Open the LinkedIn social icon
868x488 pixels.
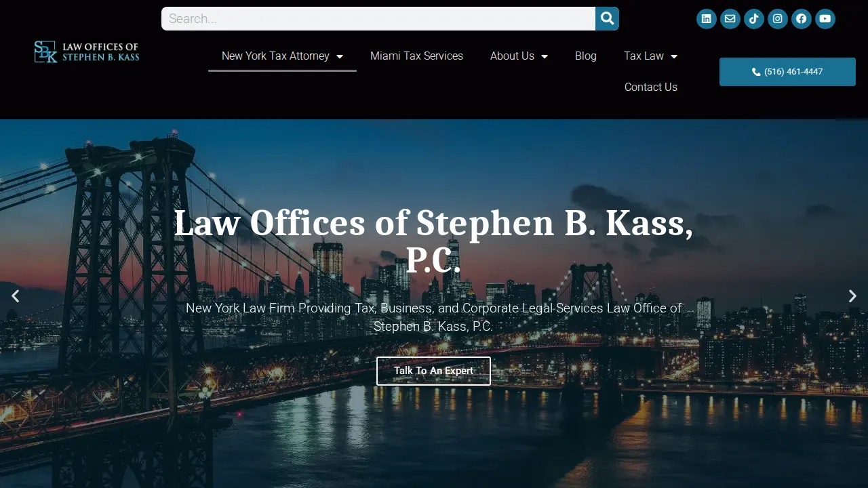click(x=706, y=18)
